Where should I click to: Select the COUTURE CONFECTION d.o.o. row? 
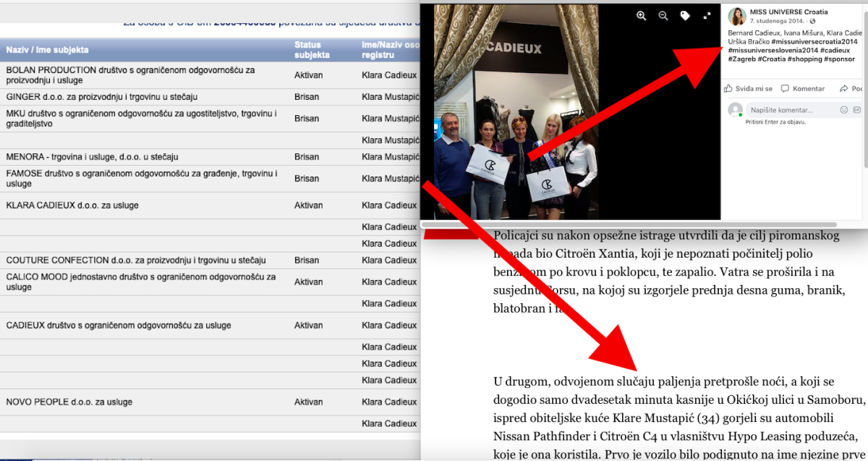[136, 261]
